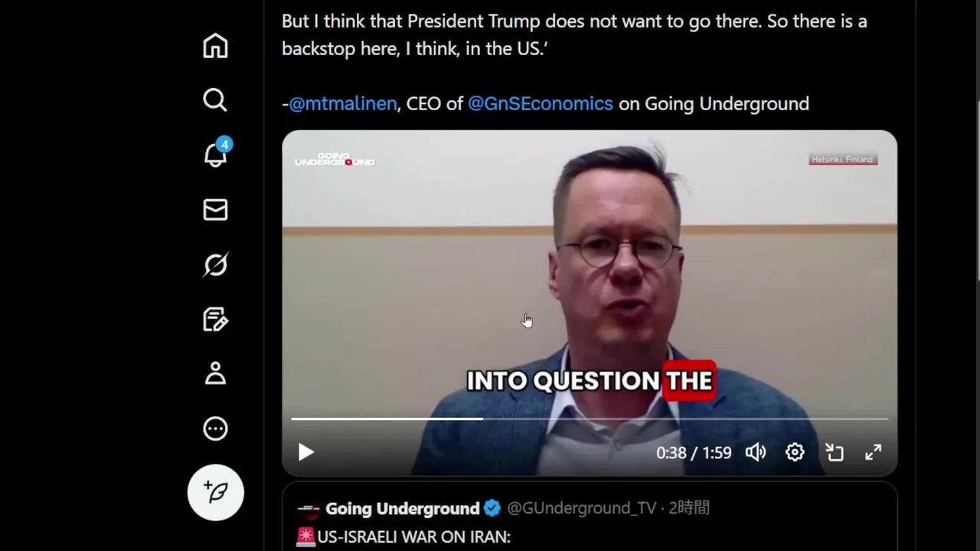
Task: Open the Search/Explore icon
Action: coord(215,100)
